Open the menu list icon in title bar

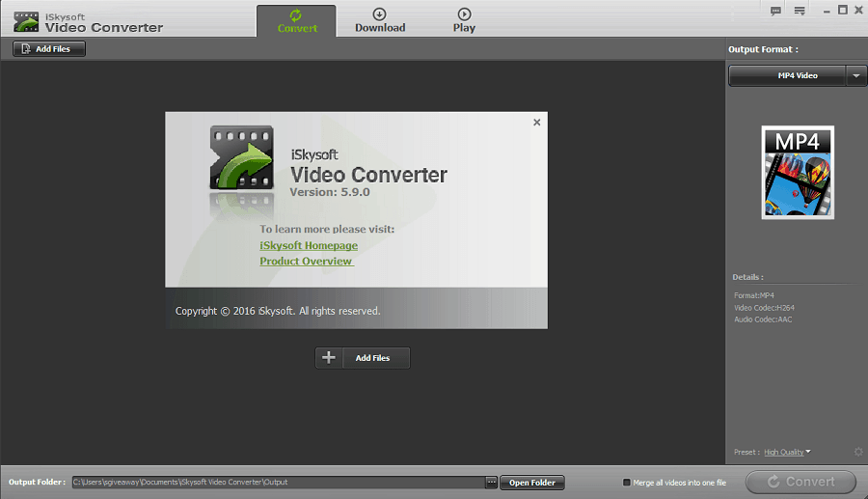tap(800, 11)
